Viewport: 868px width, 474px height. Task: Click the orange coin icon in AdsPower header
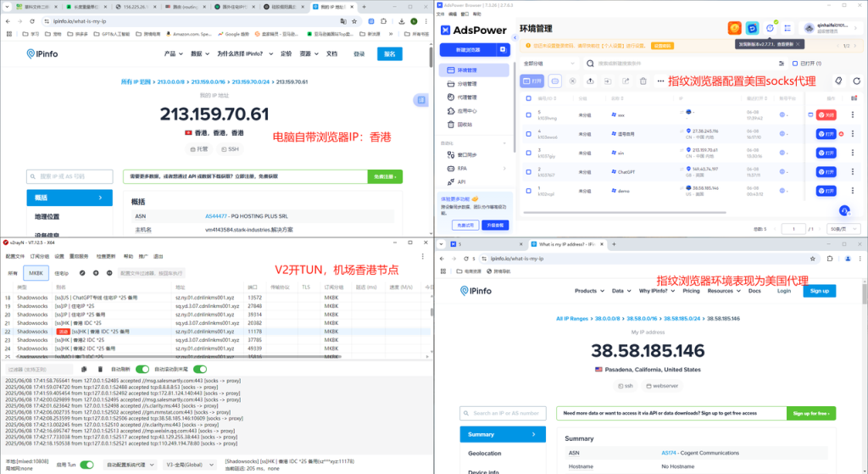735,28
